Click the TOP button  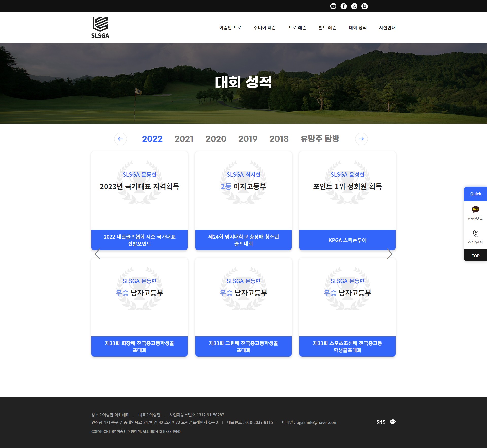pyautogui.click(x=476, y=256)
